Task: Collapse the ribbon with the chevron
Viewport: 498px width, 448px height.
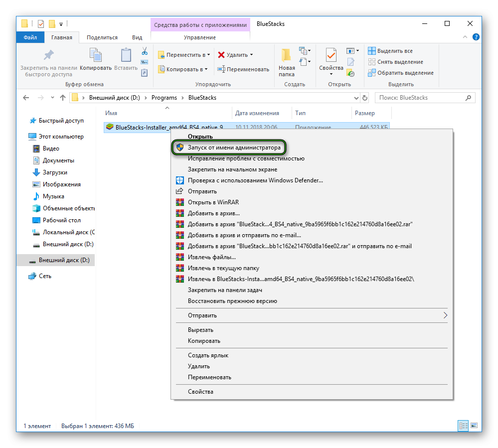Action: coord(465,37)
